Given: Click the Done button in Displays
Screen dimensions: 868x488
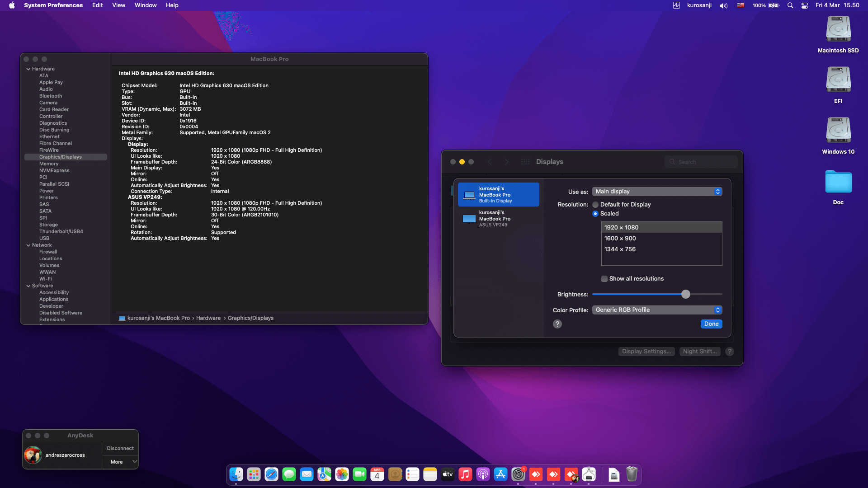Looking at the screenshot, I should (x=711, y=324).
